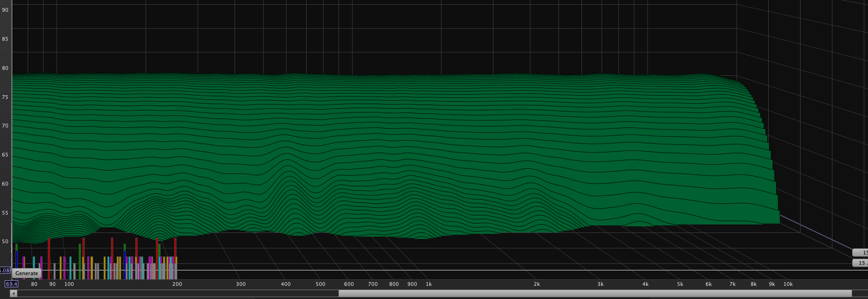Click empty scrollbar track left of thumb

178,293
